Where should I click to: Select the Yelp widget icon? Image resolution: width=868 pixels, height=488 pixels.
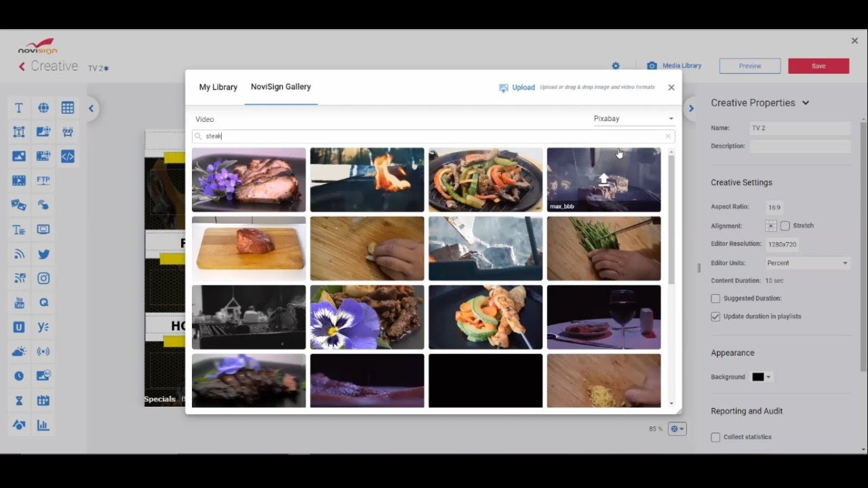(x=43, y=327)
